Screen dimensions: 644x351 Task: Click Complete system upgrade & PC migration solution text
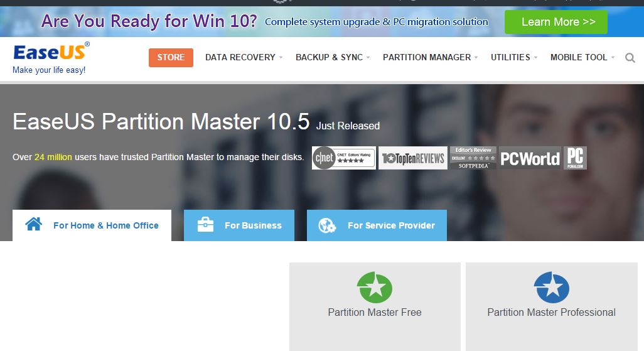[377, 22]
